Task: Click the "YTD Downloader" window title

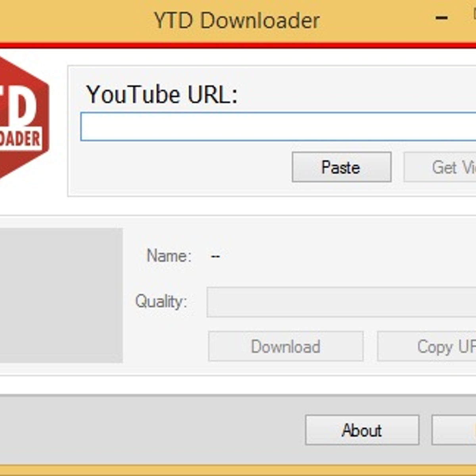Action: point(237,21)
